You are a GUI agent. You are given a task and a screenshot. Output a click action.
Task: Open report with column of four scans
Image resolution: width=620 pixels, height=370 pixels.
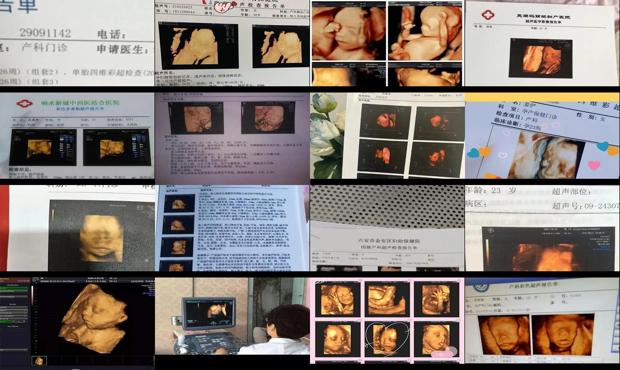232,228
